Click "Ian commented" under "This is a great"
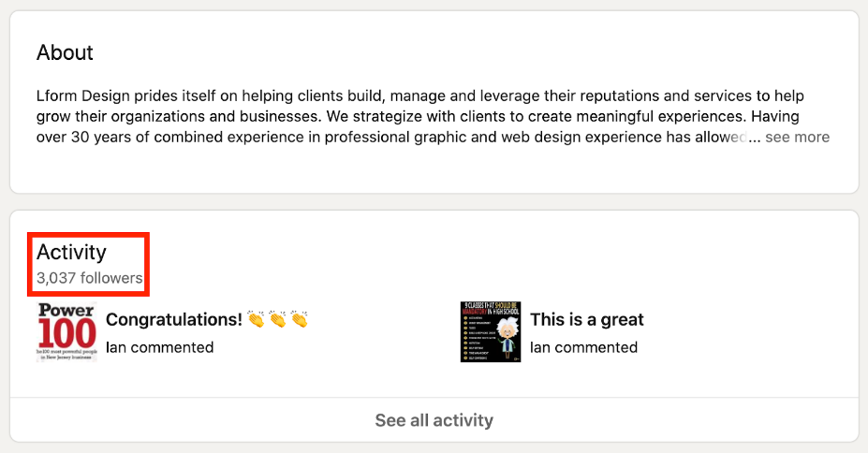The height and width of the screenshot is (453, 868). 583,347
